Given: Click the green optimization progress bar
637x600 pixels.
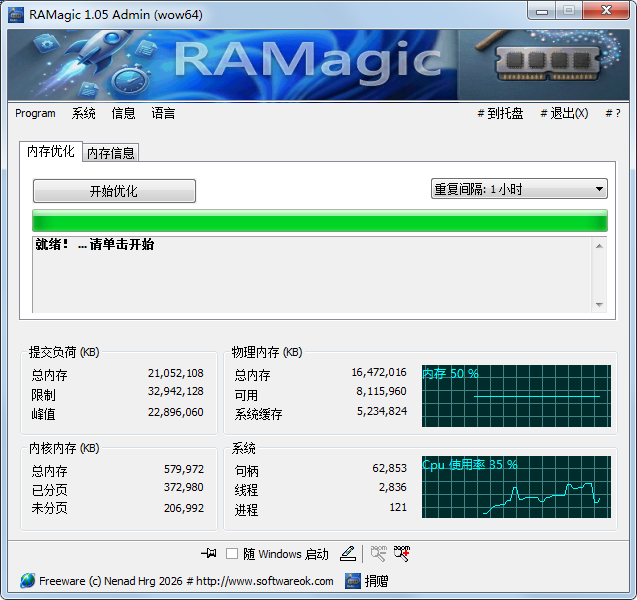Looking at the screenshot, I should 319,221.
